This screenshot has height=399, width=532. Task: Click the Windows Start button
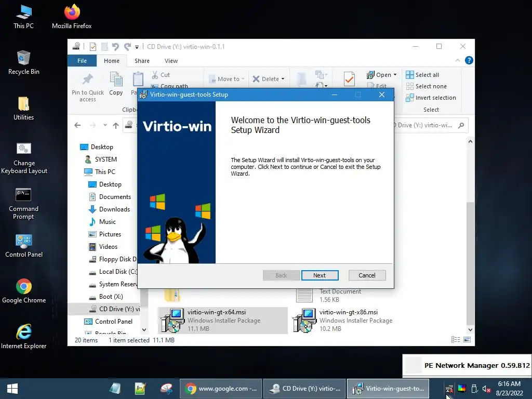pos(12,389)
